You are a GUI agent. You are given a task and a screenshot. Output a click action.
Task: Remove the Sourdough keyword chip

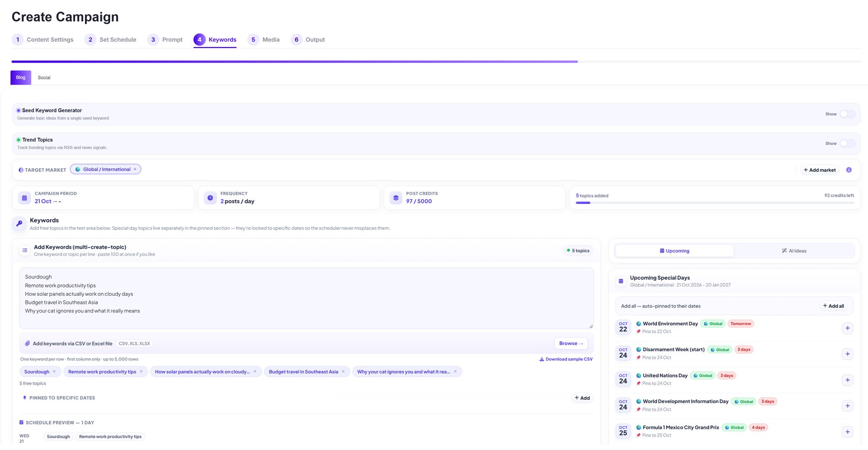click(54, 372)
